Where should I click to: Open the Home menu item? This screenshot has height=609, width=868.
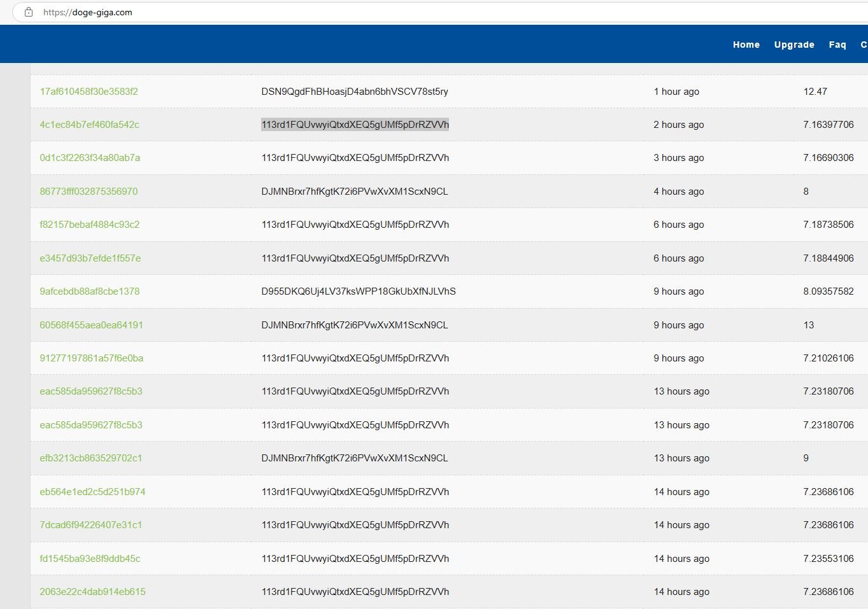(x=746, y=45)
